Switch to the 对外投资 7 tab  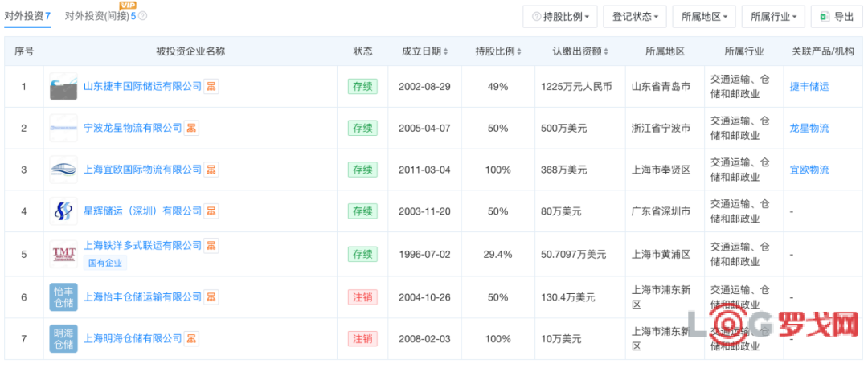27,16
